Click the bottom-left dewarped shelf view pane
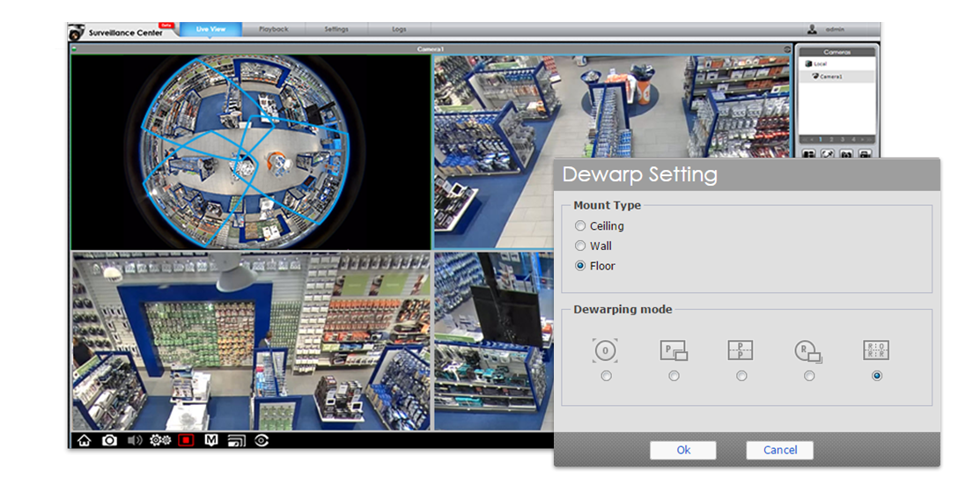980x493 pixels. coord(251,342)
